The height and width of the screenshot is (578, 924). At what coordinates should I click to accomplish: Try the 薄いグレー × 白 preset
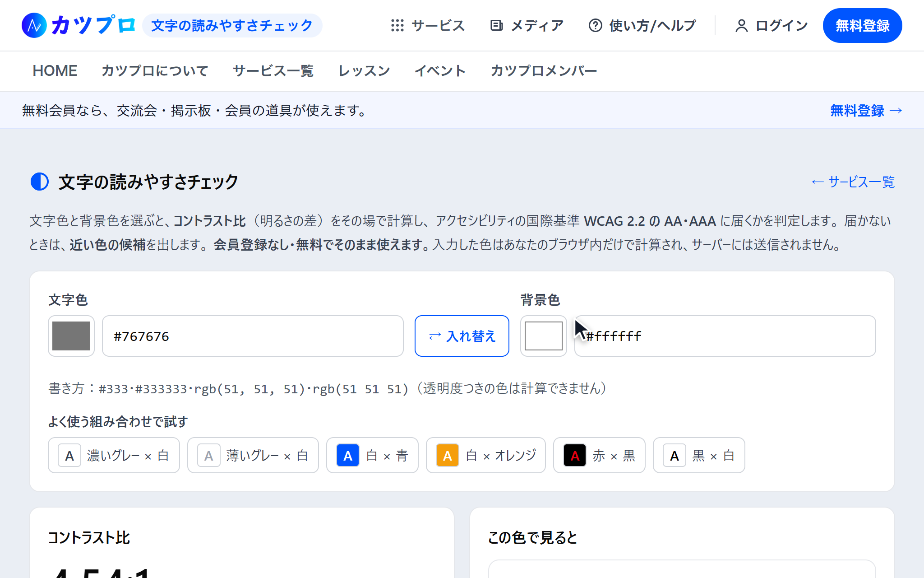pyautogui.click(x=253, y=455)
